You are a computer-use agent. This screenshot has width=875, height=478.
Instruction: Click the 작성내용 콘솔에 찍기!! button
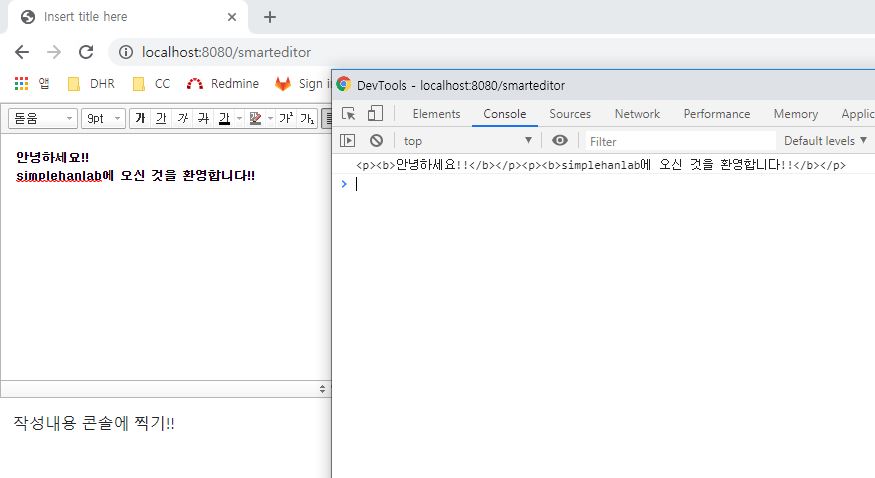coord(94,423)
